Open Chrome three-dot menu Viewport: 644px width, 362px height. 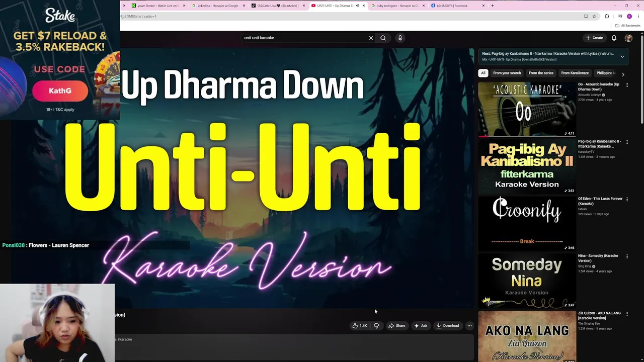pos(637,16)
